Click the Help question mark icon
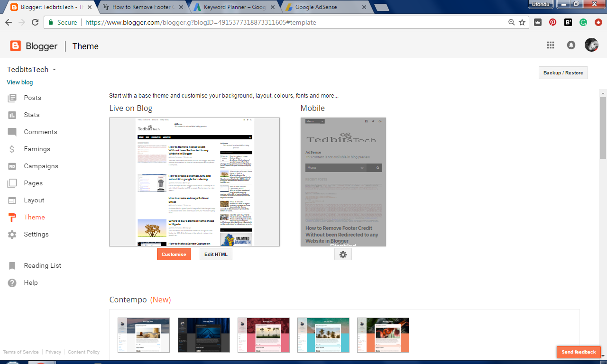The width and height of the screenshot is (607, 364). click(12, 282)
